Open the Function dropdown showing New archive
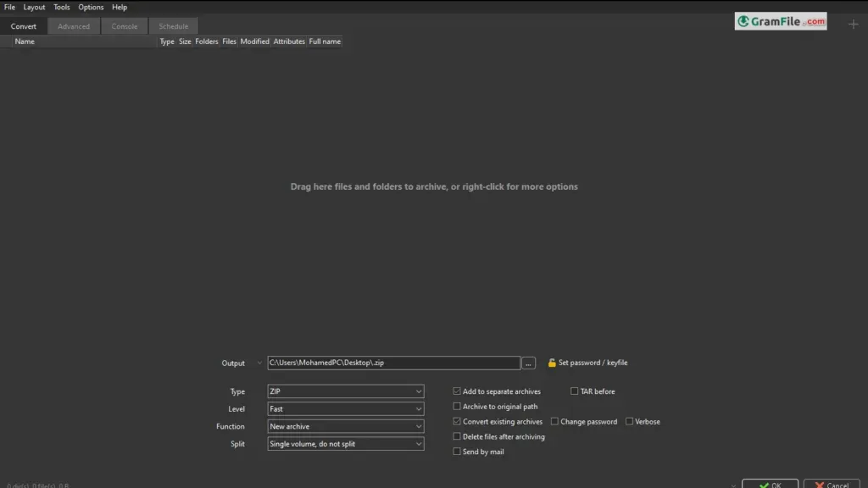Screen dimensions: 868x488 [x=346, y=427]
